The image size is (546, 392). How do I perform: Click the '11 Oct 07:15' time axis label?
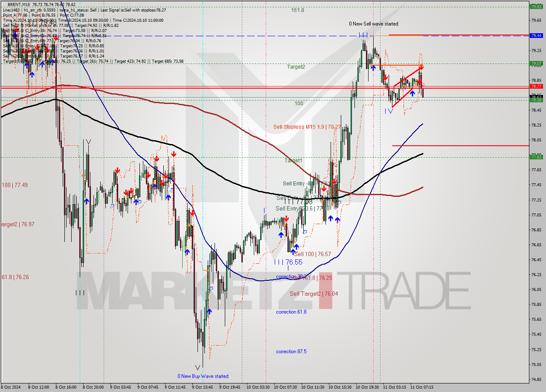click(x=422, y=387)
